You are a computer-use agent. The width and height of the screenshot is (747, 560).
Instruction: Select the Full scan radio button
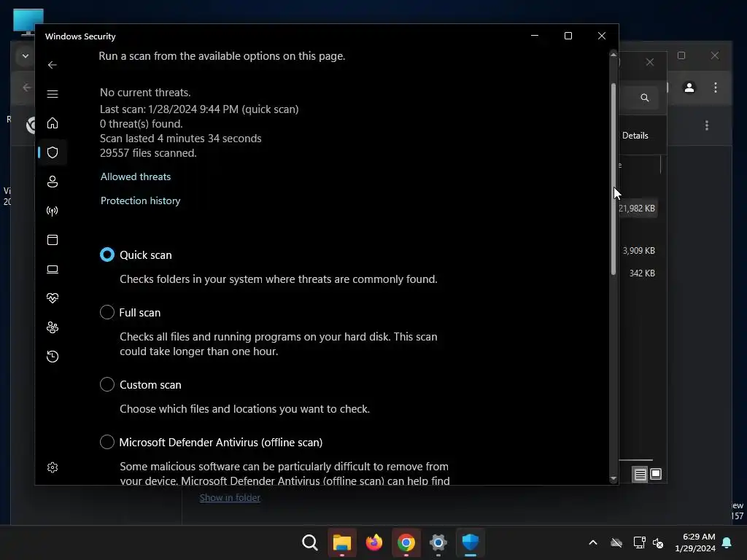107,312
